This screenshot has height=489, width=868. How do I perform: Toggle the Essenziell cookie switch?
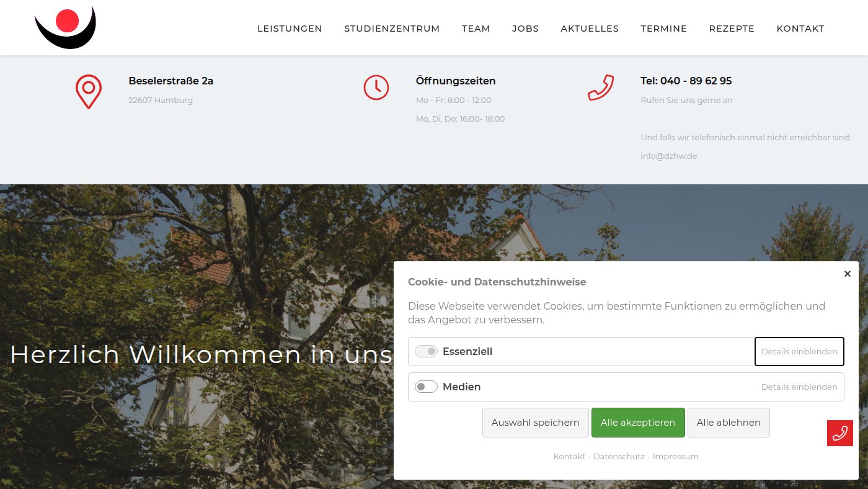tap(426, 351)
